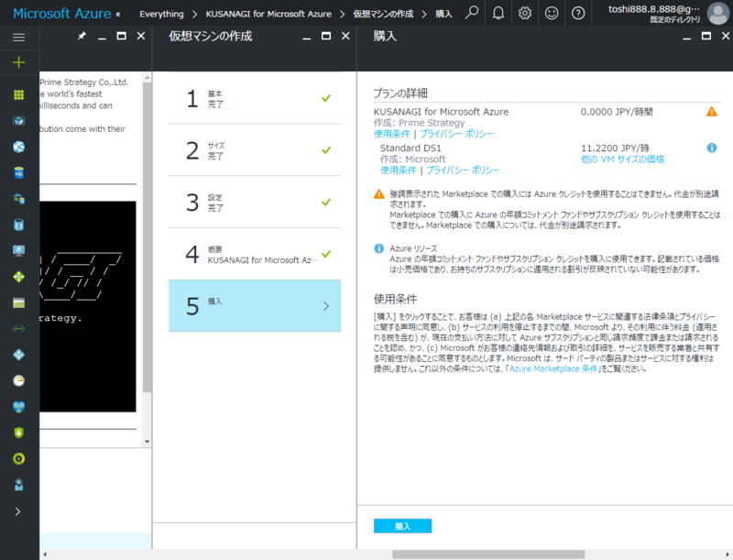Open SQL databases icon in sidebar
This screenshot has height=560, width=733.
tap(18, 173)
